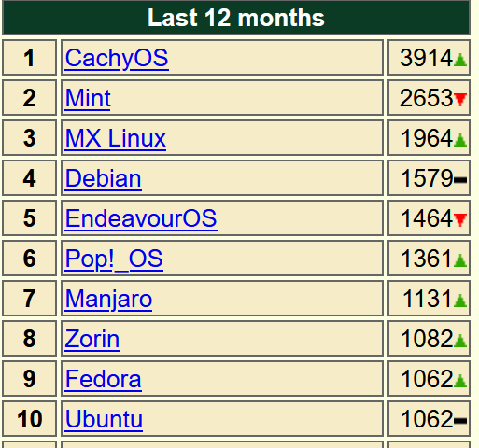
Task: Click the black dash icon beside 1579
Action: click(x=460, y=180)
